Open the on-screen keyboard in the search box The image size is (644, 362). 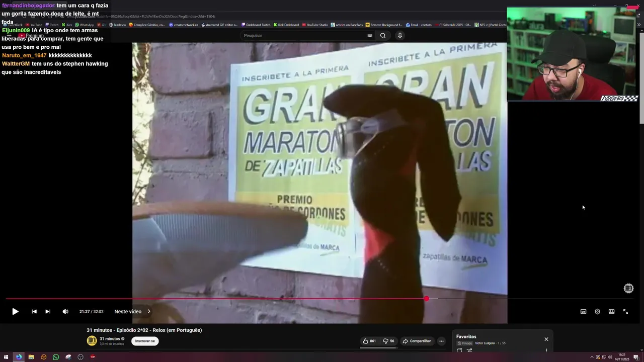tap(370, 36)
